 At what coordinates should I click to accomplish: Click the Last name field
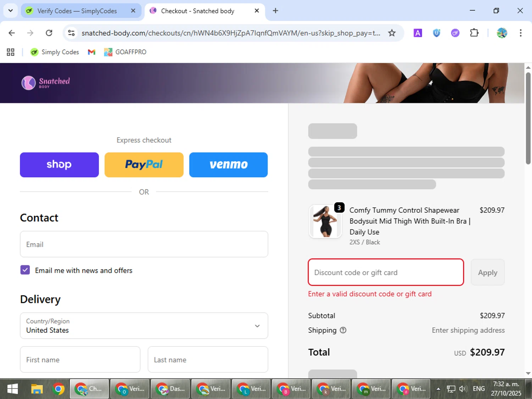coord(208,360)
